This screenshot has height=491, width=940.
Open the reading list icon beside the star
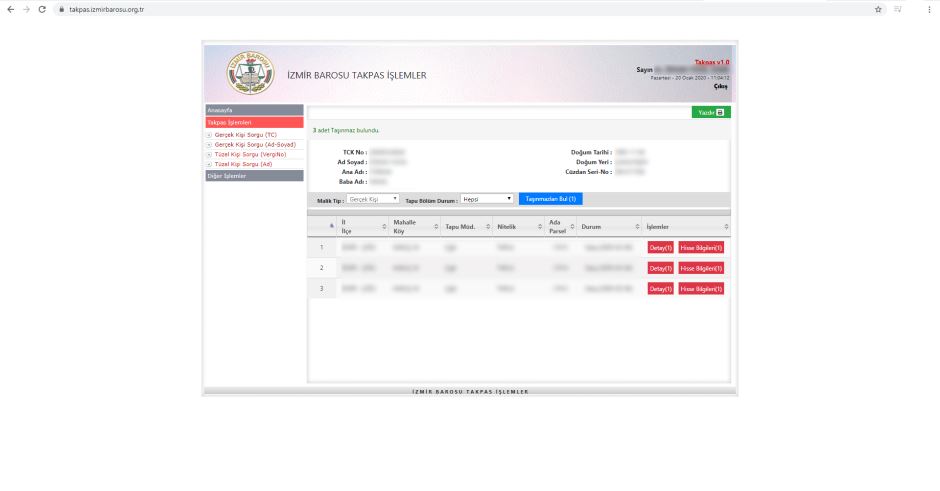tap(897, 10)
